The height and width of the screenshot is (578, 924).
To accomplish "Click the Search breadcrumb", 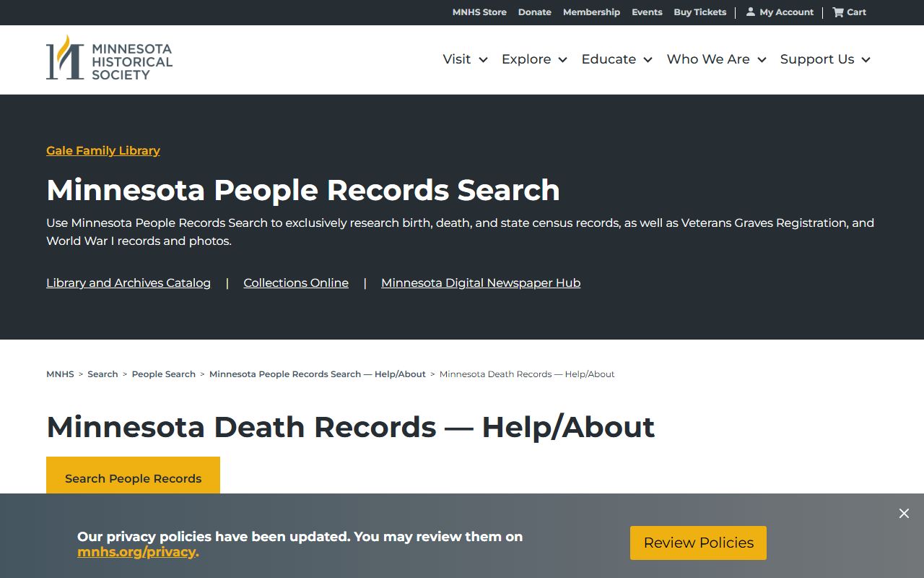I will [x=103, y=374].
